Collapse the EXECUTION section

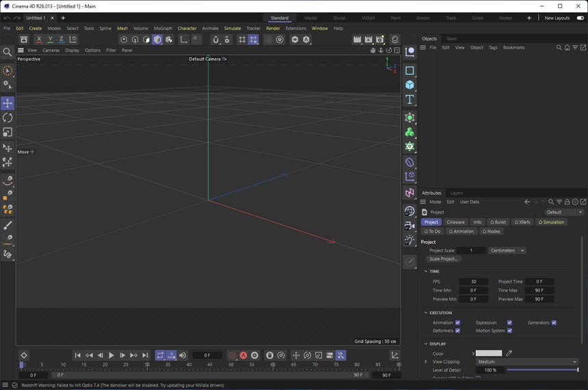[426, 313]
